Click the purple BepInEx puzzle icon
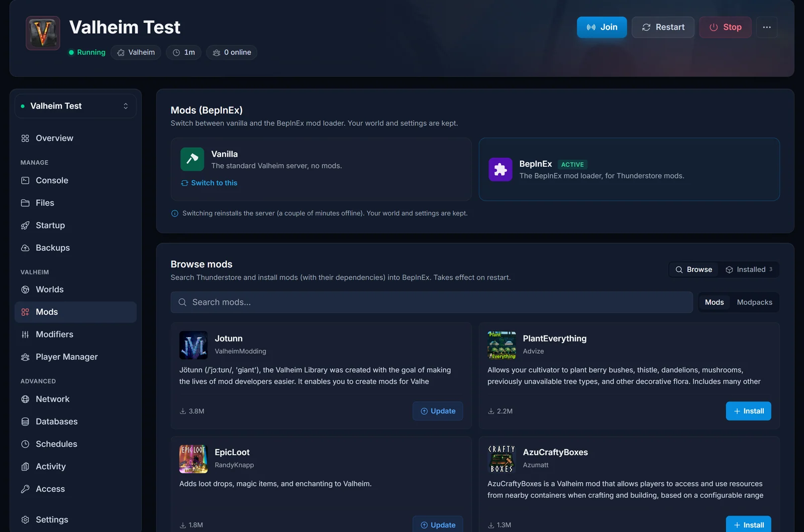Viewport: 804px width, 532px height. click(x=500, y=169)
